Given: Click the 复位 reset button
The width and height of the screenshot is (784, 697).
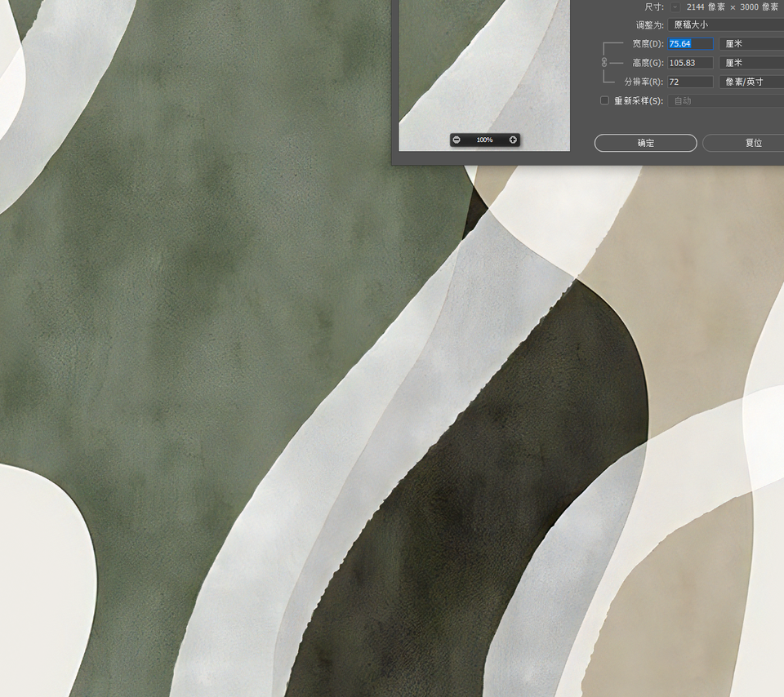Looking at the screenshot, I should [x=743, y=143].
